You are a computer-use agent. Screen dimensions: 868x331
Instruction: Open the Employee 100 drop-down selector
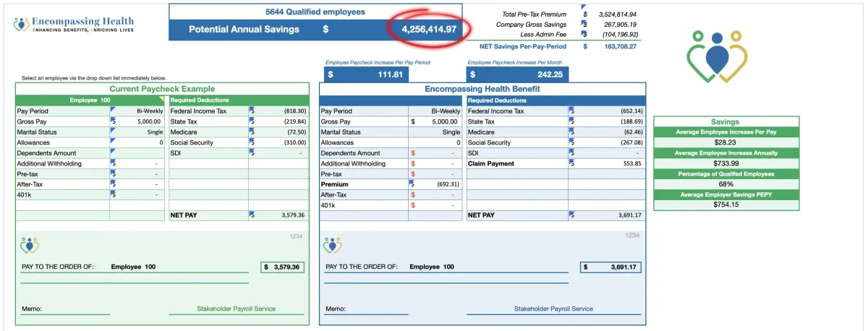(x=91, y=100)
